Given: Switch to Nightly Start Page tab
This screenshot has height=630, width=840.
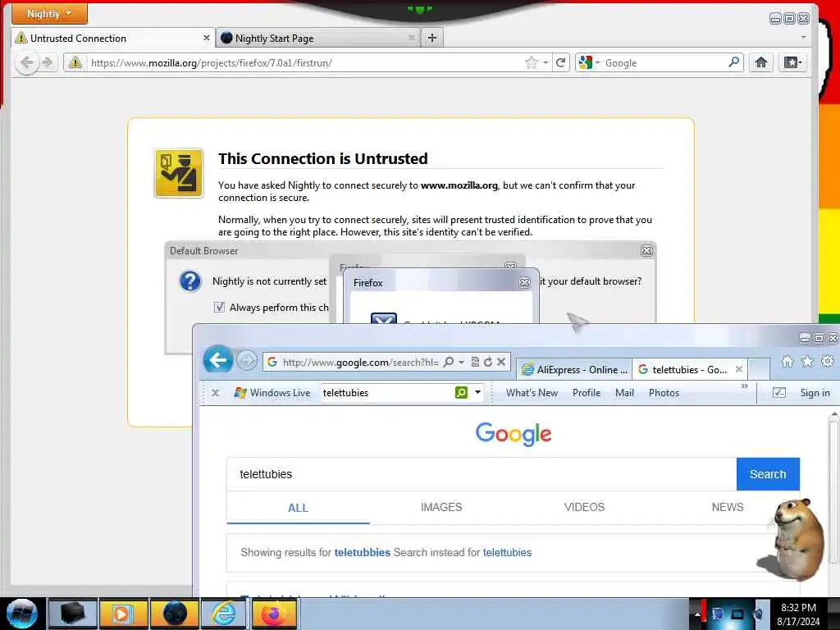Looking at the screenshot, I should pyautogui.click(x=318, y=38).
